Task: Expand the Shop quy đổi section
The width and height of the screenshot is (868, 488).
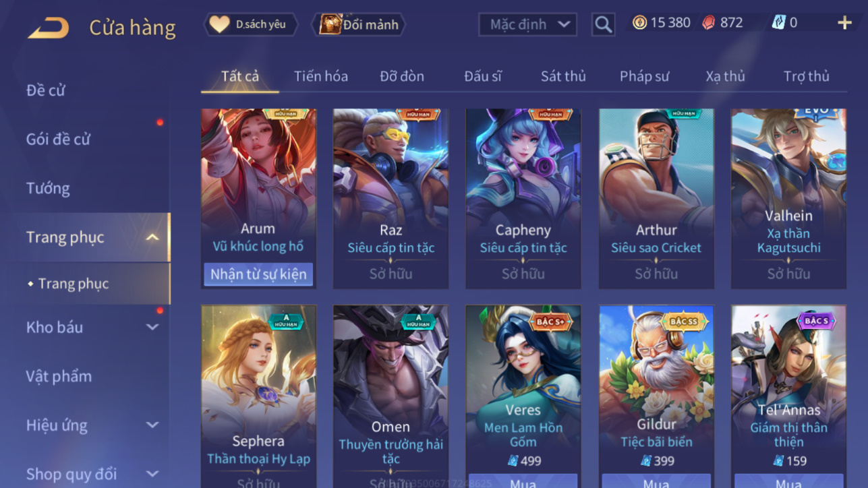Action: (x=152, y=474)
